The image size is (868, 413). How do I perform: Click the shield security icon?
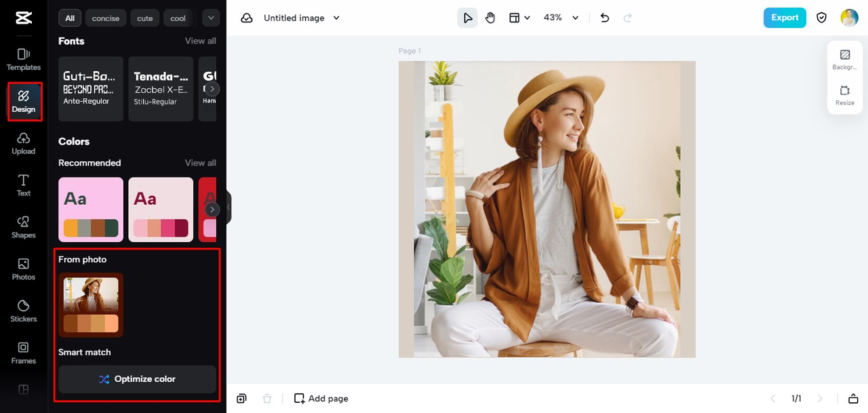point(822,18)
